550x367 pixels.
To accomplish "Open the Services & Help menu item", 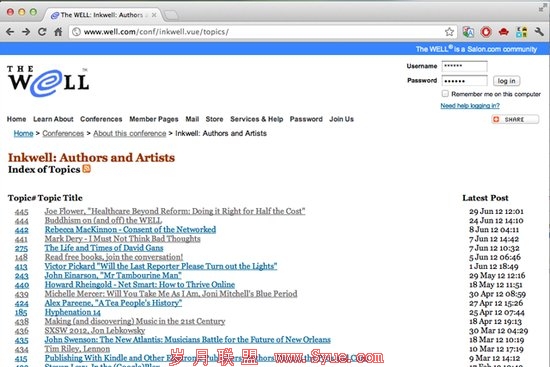I will tap(256, 119).
